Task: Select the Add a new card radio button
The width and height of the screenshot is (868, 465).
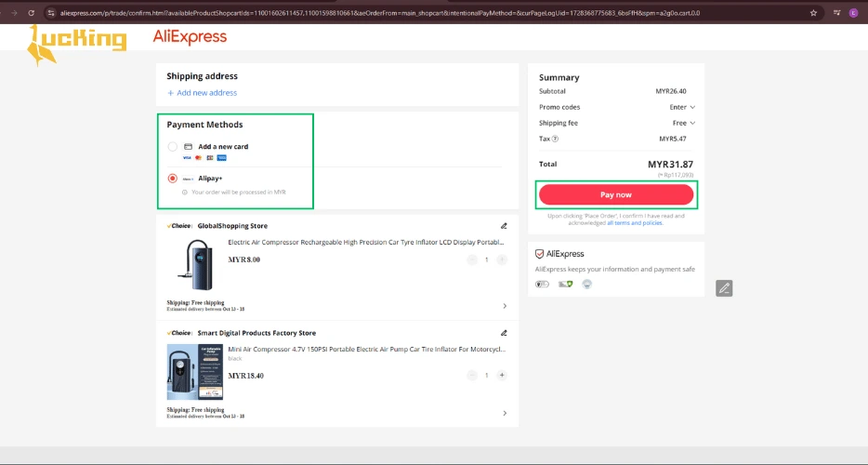Action: (173, 147)
